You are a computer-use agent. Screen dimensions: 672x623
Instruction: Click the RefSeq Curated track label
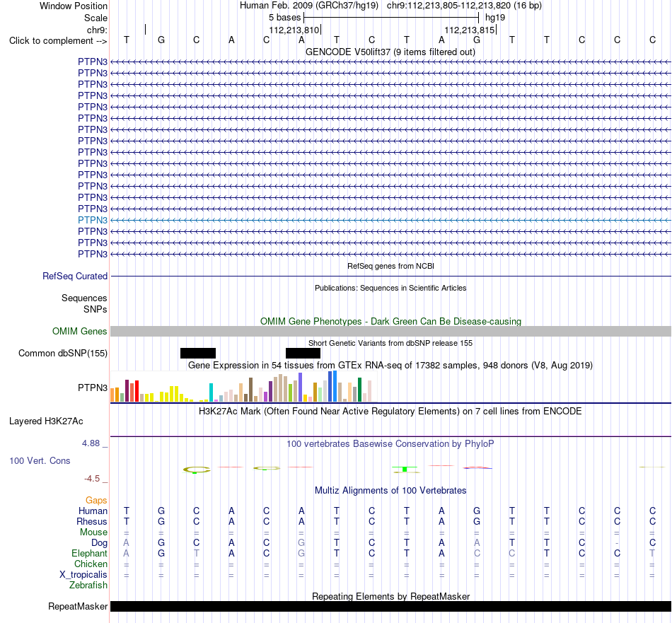pos(75,276)
